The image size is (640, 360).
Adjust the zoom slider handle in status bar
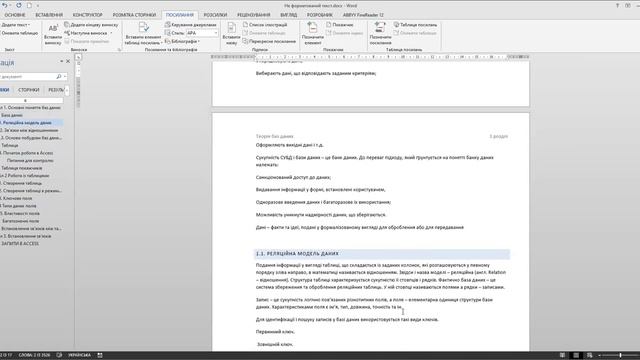(620, 356)
